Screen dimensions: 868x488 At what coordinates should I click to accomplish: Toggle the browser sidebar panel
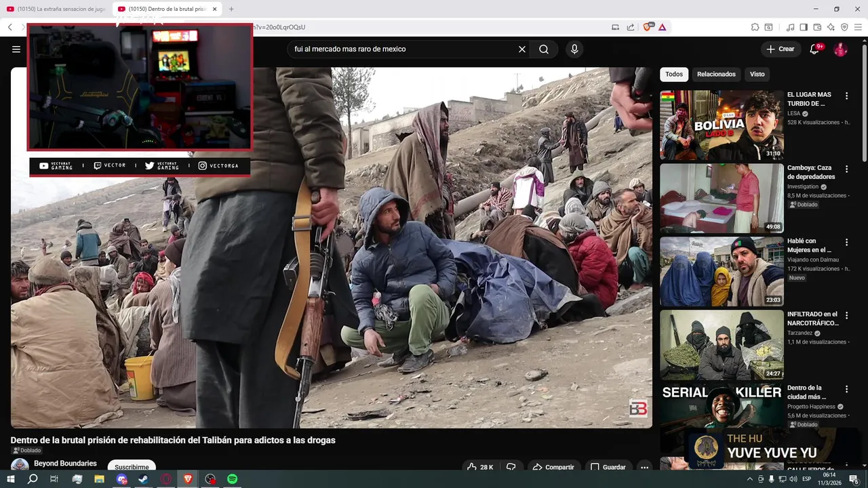pyautogui.click(x=804, y=27)
